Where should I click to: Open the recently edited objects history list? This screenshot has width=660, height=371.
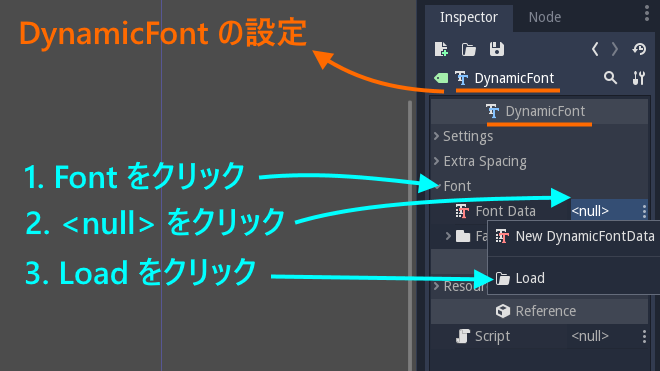[x=639, y=49]
